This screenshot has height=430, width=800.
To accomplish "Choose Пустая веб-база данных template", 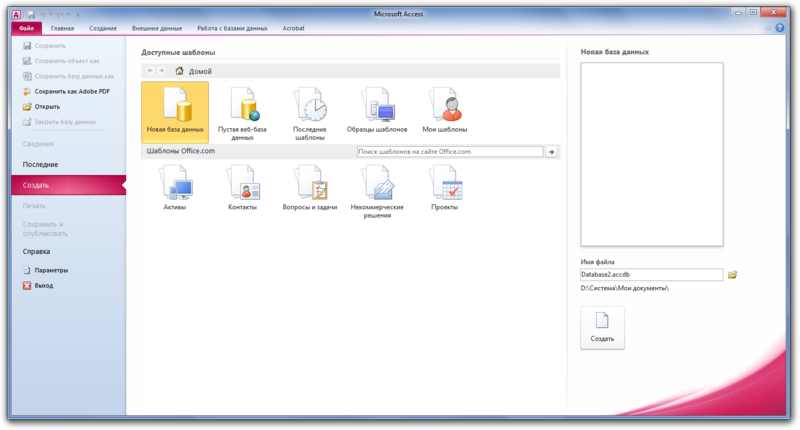I will coord(242,113).
